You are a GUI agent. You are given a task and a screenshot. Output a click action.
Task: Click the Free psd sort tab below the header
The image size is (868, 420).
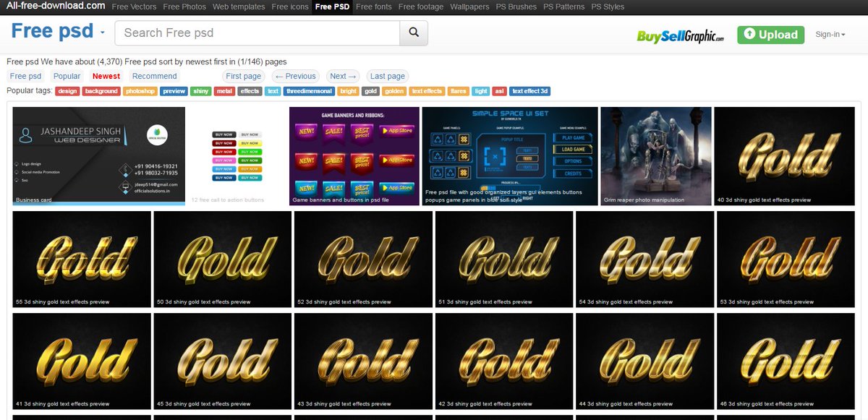coord(26,76)
